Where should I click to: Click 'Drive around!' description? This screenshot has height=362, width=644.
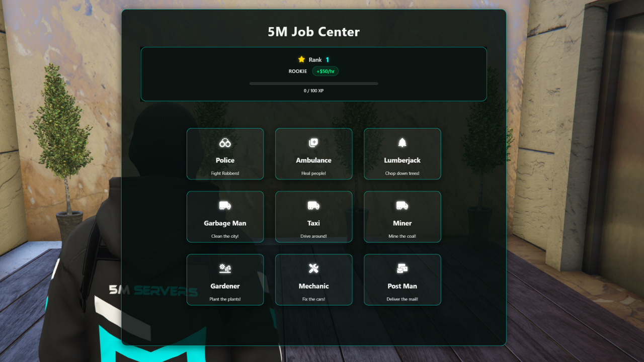coord(313,236)
